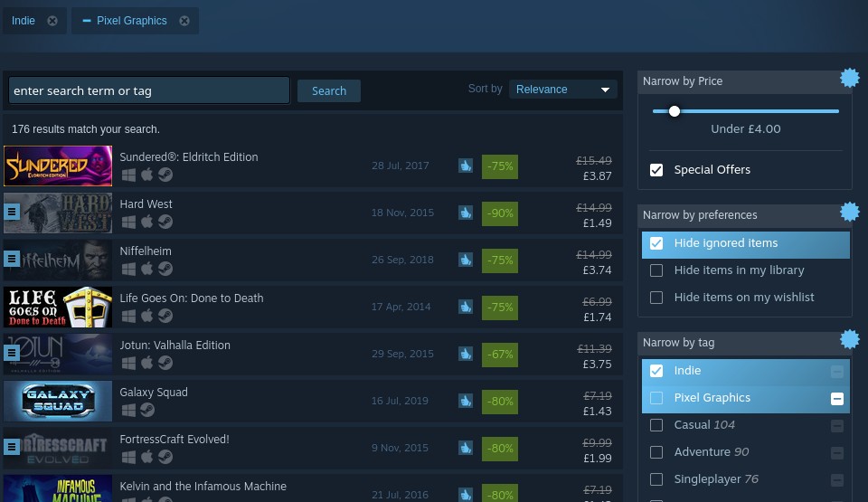Click the Search button
This screenshot has width=868, height=502.
(329, 90)
